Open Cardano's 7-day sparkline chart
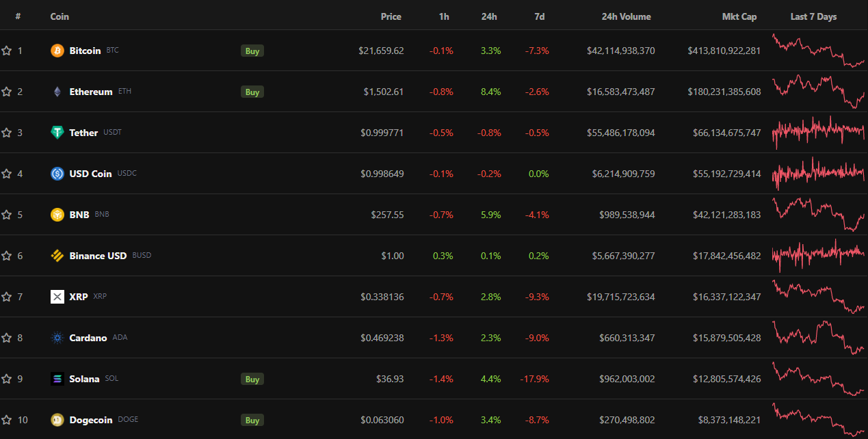 (x=819, y=338)
